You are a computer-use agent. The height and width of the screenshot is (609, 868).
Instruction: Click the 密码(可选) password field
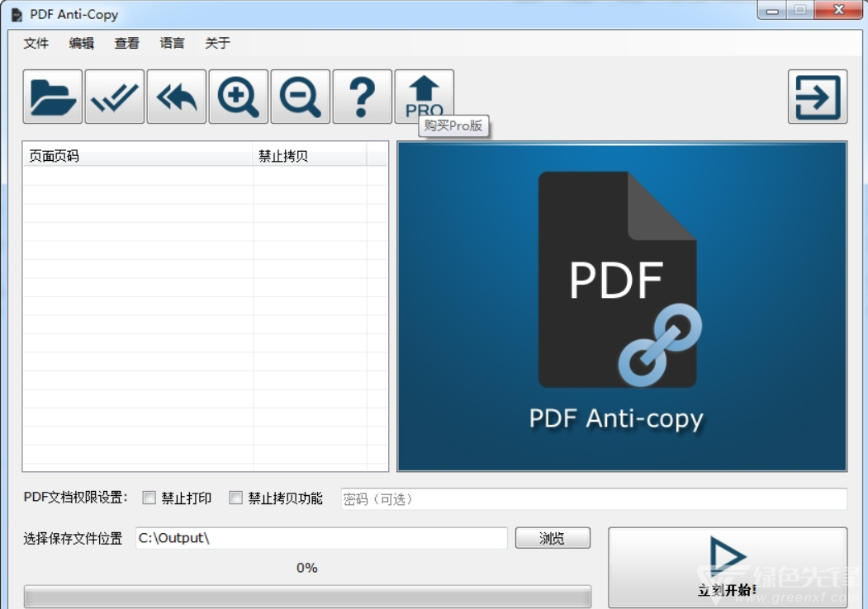[594, 499]
